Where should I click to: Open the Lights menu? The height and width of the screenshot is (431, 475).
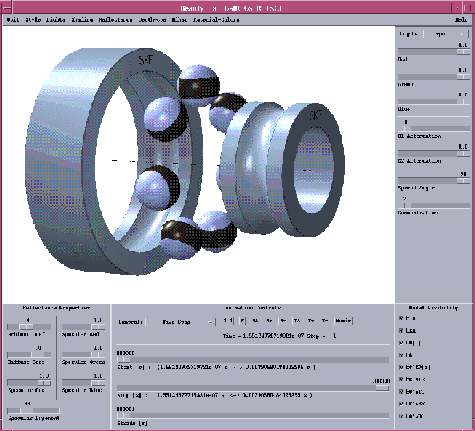click(x=56, y=20)
